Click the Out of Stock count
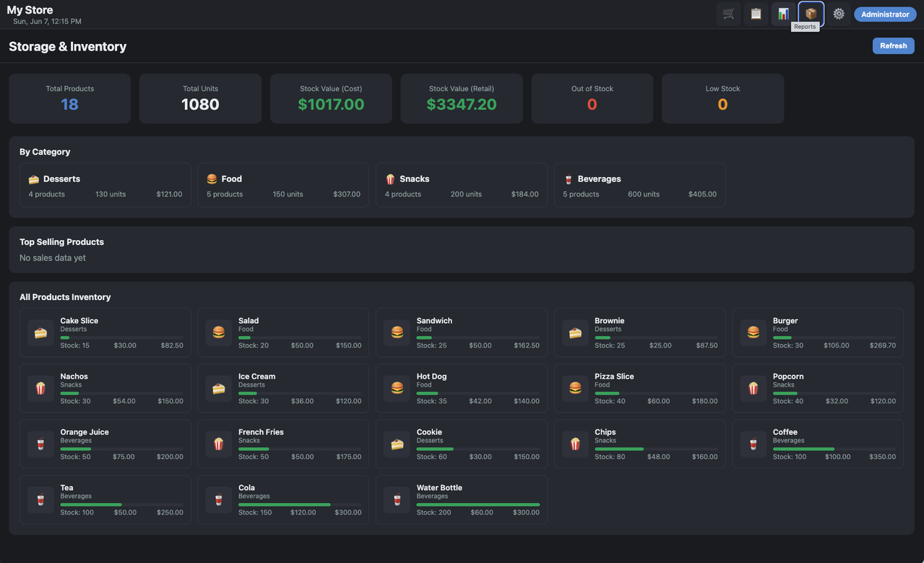Screen dimensions: 924x563 pos(592,104)
